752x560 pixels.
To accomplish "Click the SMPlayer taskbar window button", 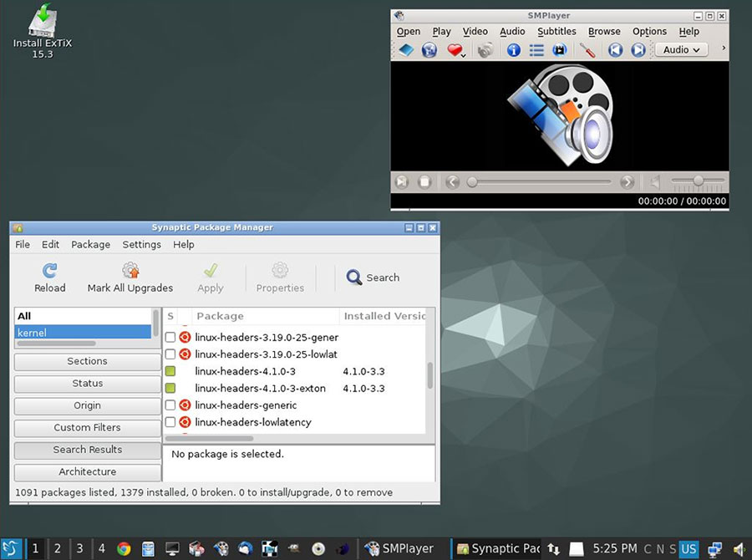I will click(399, 548).
